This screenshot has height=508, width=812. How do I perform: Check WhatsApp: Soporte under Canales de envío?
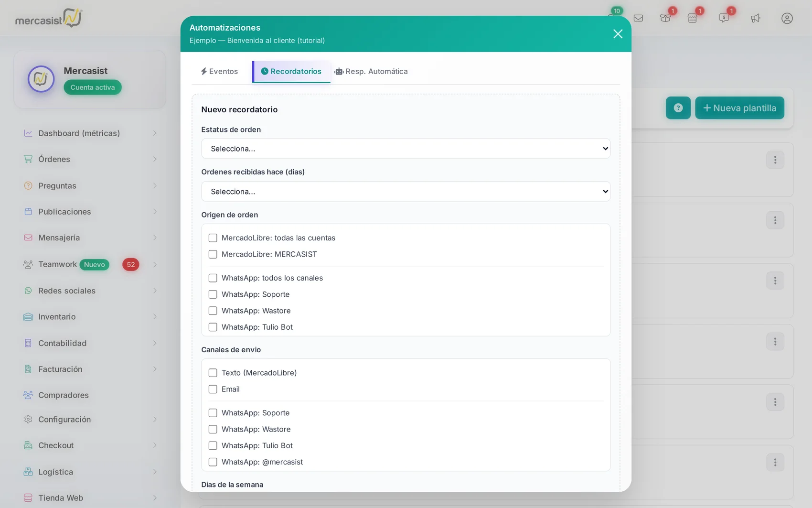click(213, 413)
